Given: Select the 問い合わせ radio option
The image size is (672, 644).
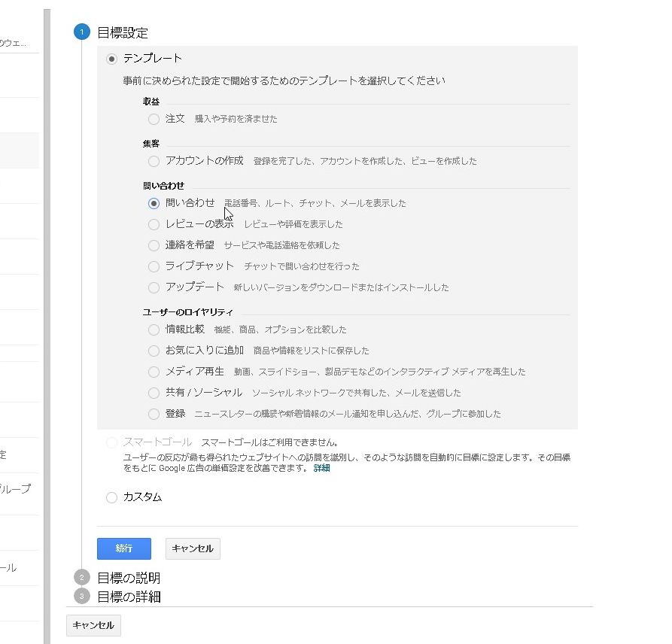Looking at the screenshot, I should click(x=154, y=203).
